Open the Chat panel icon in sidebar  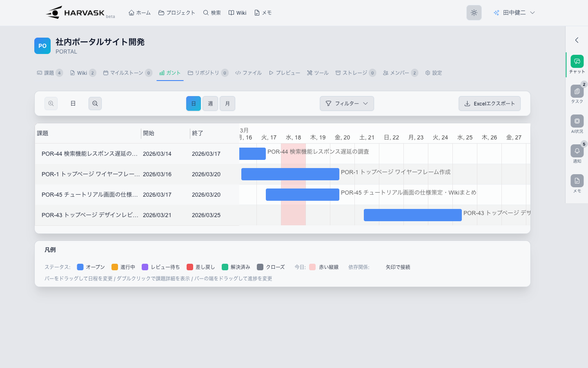pyautogui.click(x=577, y=62)
